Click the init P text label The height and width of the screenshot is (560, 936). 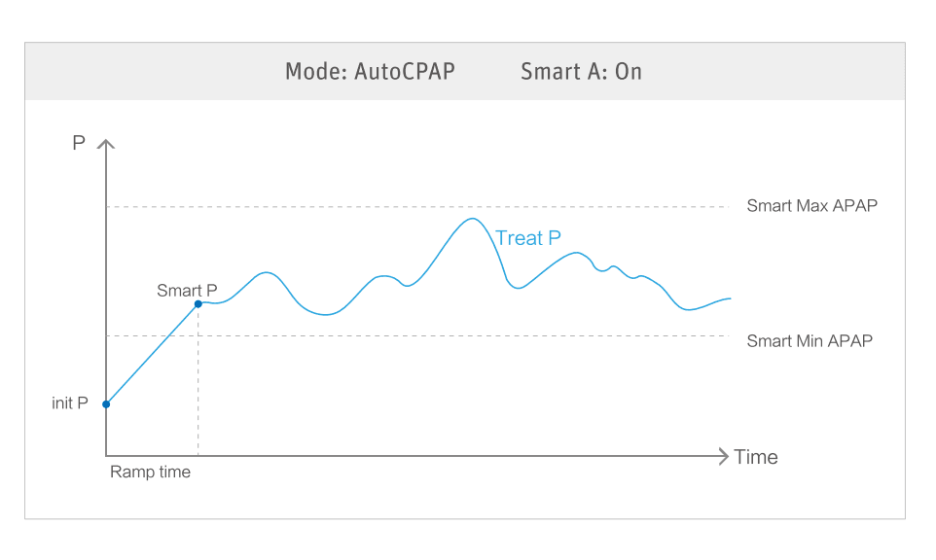click(x=70, y=403)
